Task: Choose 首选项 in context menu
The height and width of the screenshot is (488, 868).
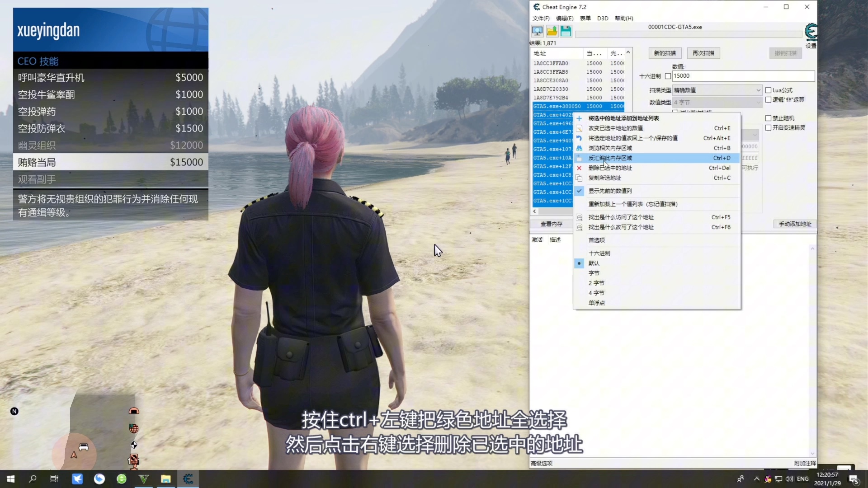Action: pos(657,240)
